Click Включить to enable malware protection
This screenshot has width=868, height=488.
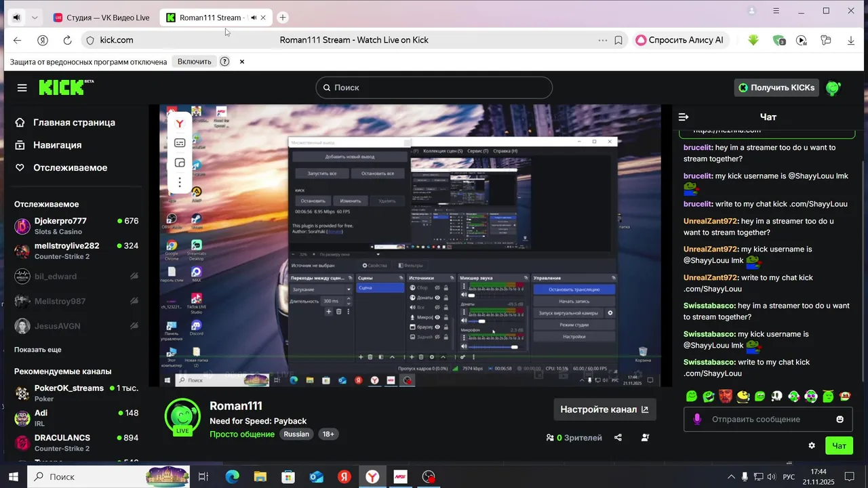coord(195,62)
